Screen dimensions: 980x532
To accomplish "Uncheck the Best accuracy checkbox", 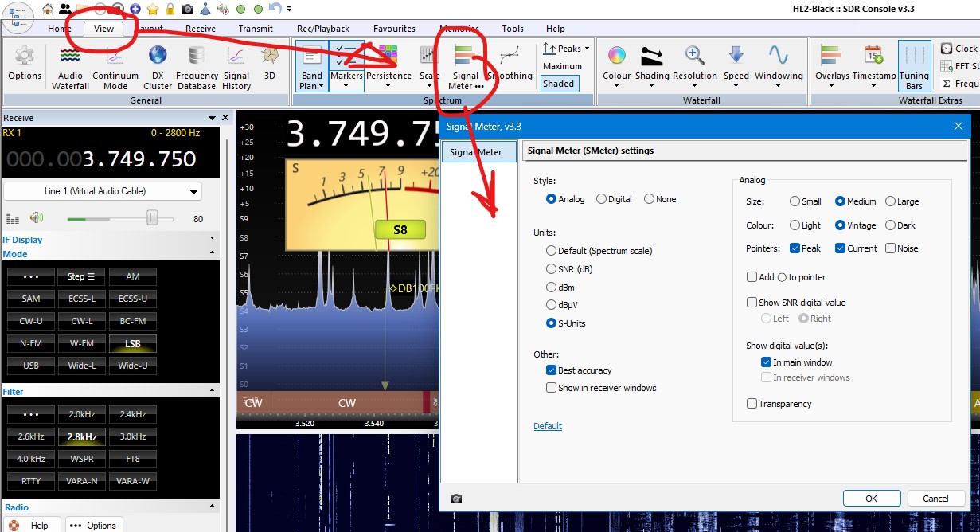I will tap(551, 370).
